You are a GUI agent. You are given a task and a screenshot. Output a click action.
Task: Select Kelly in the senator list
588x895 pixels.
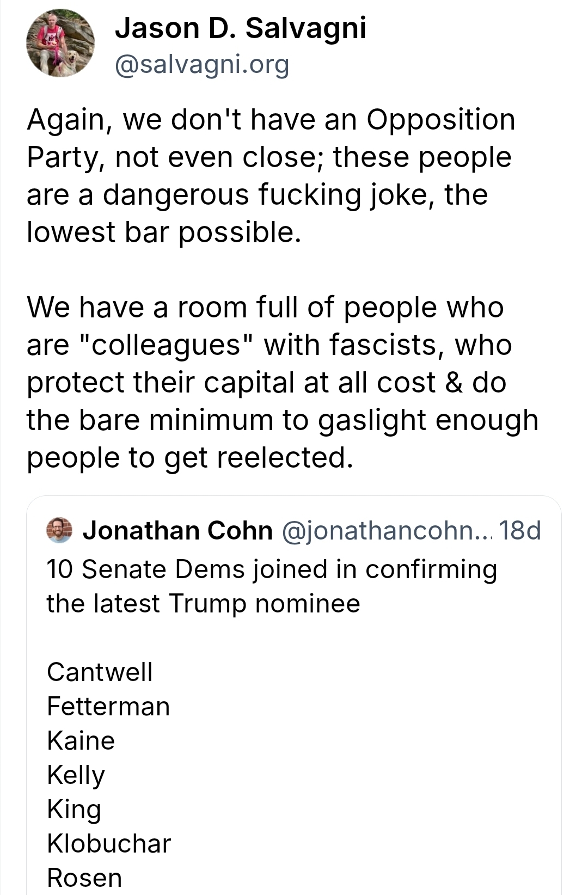click(x=76, y=775)
